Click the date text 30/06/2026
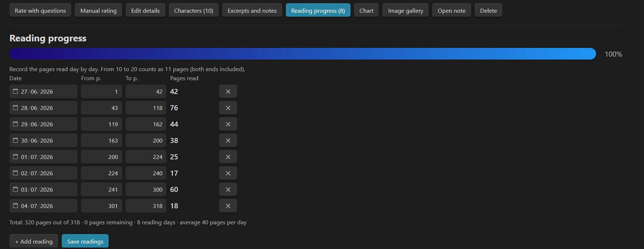This screenshot has height=249, width=644. tap(37, 140)
